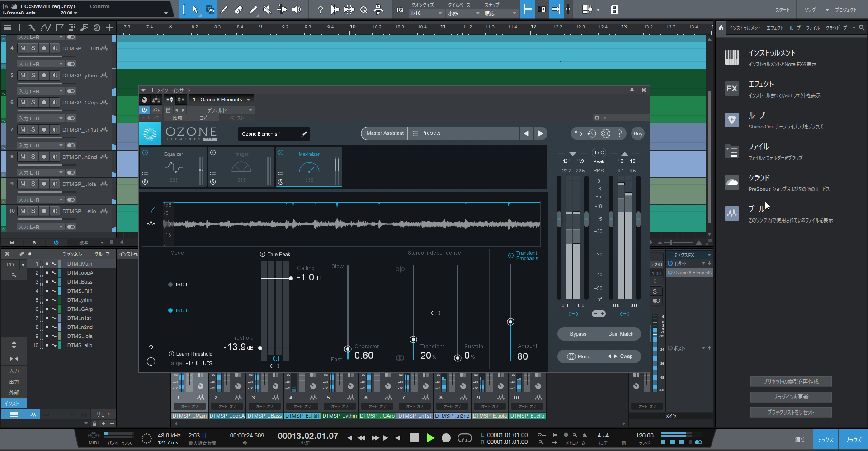Select the Equalizer module
Screen dimensions: 868x451
(x=173, y=166)
